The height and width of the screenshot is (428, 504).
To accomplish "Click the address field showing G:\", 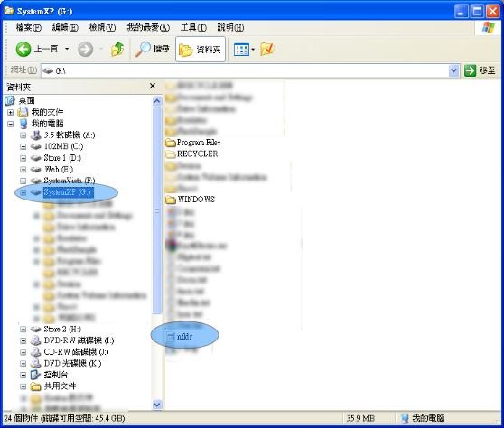I will tap(245, 70).
